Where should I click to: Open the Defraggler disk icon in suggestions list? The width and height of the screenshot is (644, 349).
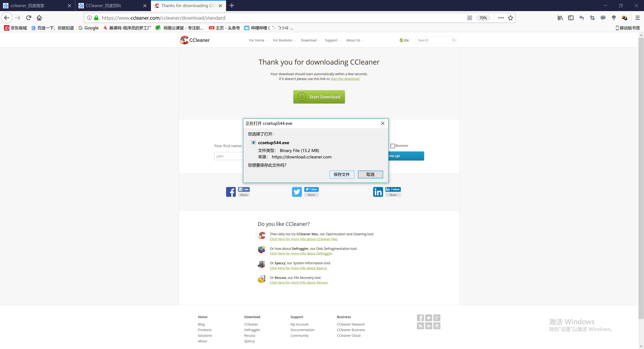click(x=261, y=250)
